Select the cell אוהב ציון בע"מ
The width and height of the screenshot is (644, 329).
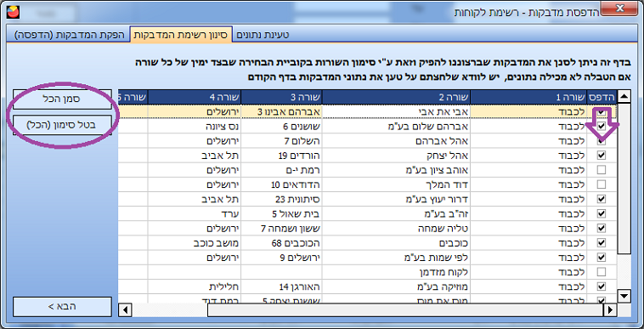click(x=396, y=170)
